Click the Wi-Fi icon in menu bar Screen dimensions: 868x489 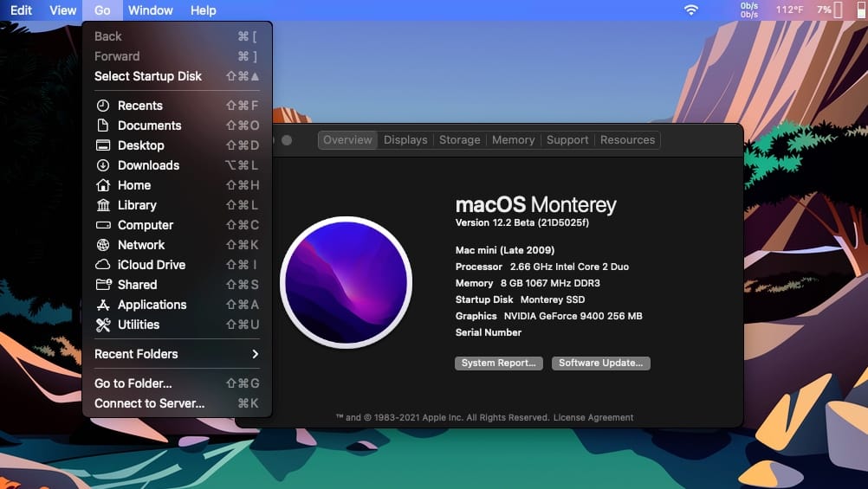tap(691, 10)
